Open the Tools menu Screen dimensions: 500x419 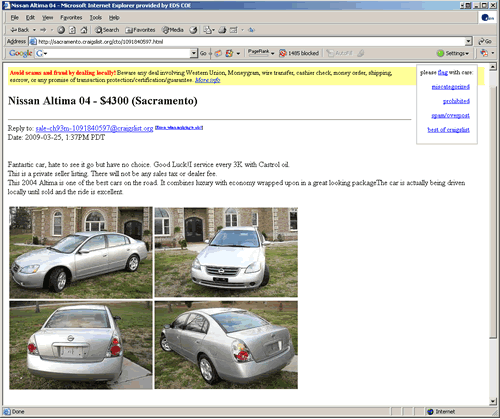tap(96, 18)
